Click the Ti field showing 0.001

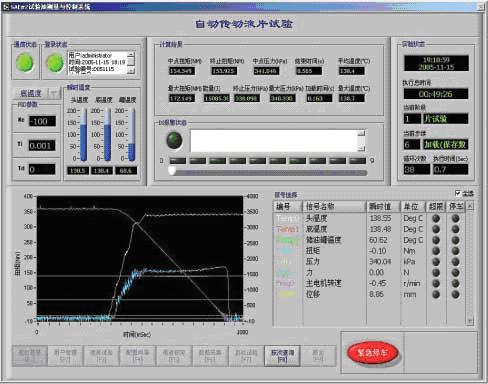(x=42, y=146)
